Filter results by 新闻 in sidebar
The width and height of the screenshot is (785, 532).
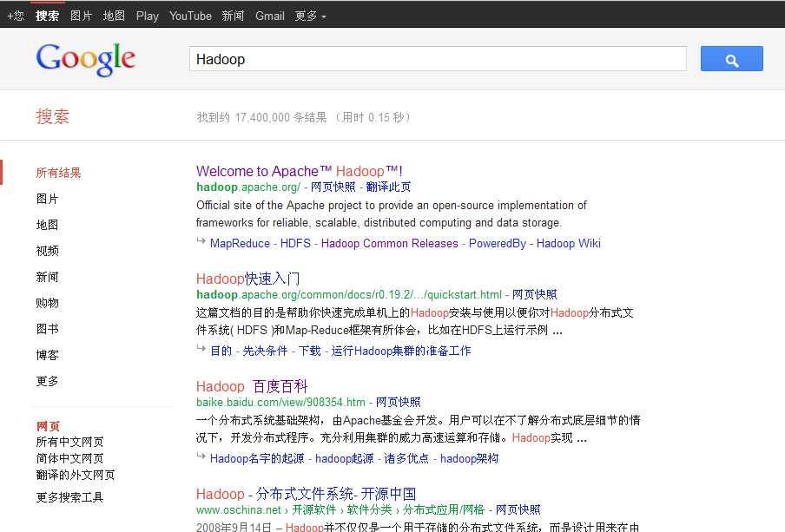pos(47,277)
